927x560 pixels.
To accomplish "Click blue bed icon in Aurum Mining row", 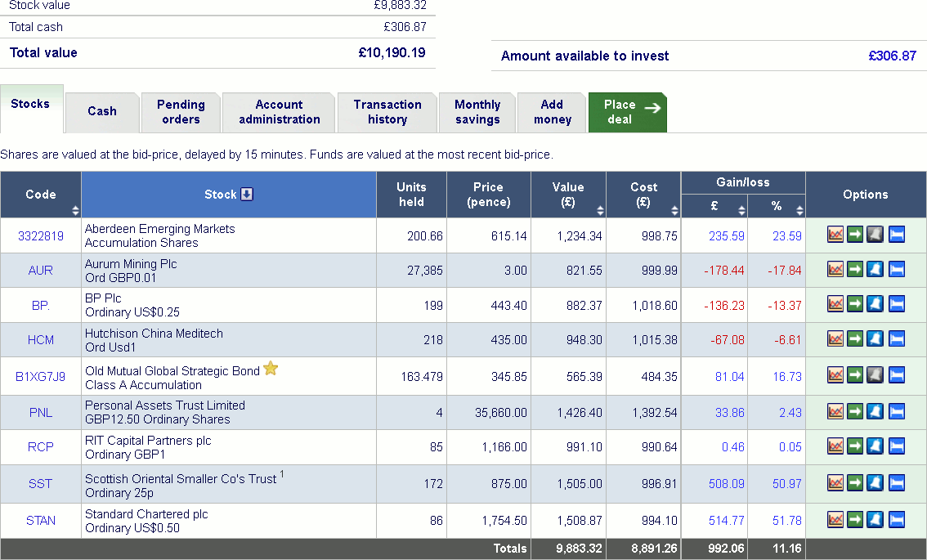I will 896,270.
